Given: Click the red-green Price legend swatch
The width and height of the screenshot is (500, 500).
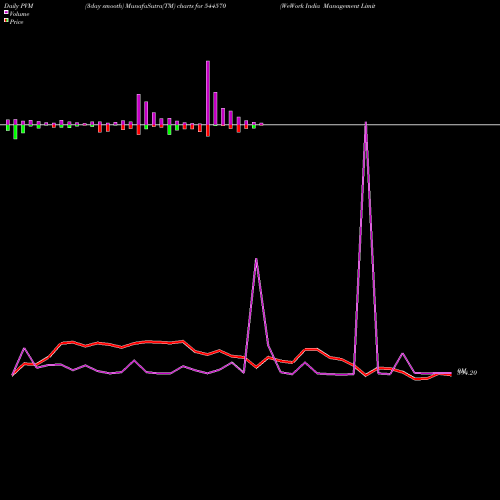Looking at the screenshot, I should 6,21.
